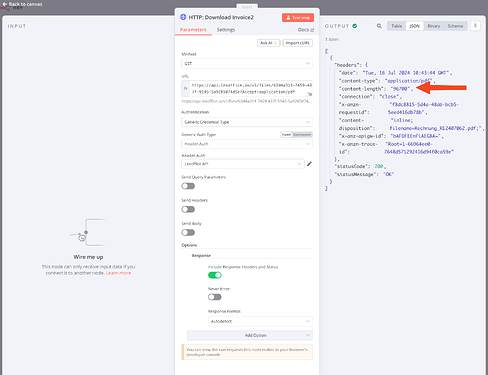488x375 pixels.
Task: Open the Response Format dropdown
Action: (260, 321)
